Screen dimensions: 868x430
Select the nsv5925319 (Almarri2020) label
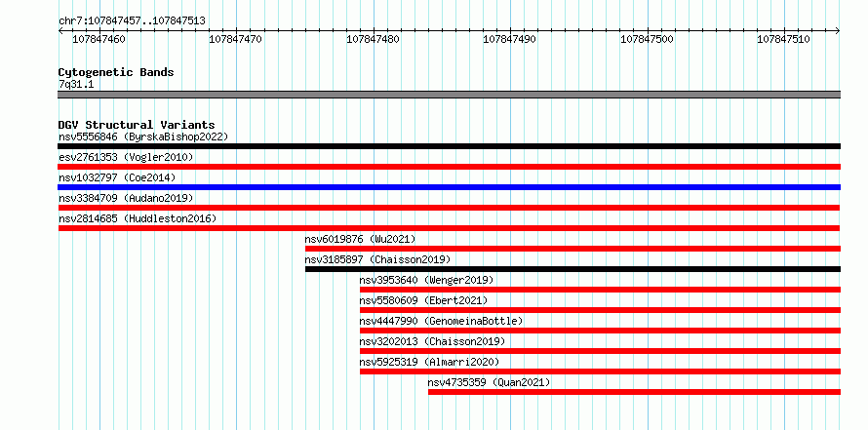[429, 362]
